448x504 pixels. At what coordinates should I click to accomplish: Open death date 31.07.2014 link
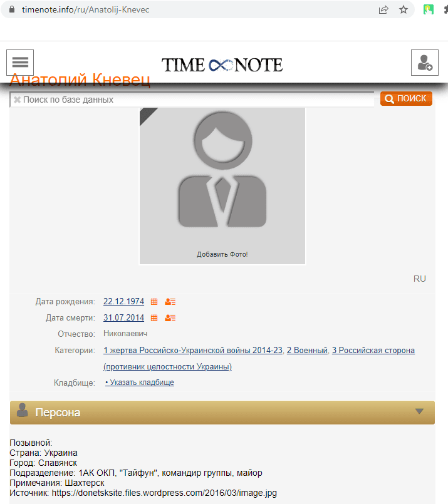(123, 318)
